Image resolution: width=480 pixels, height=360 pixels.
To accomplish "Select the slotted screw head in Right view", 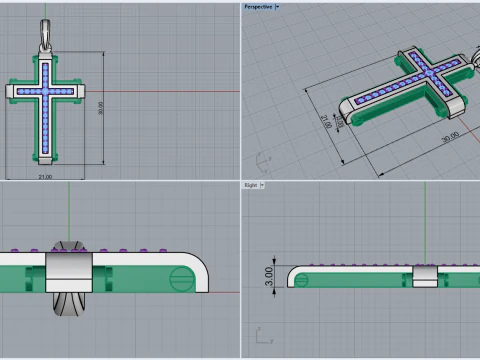I will click(301, 280).
